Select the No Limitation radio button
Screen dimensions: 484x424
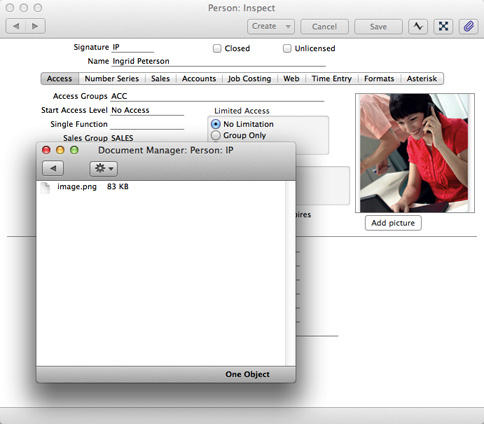click(216, 124)
